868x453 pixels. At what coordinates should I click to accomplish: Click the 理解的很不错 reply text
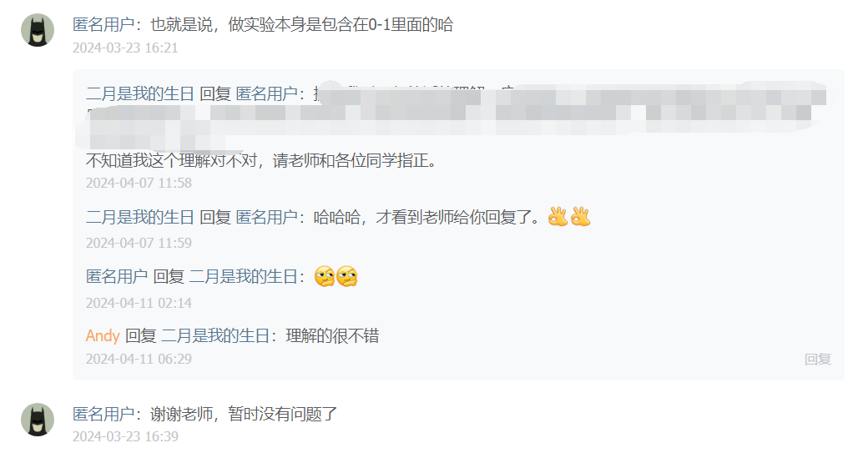tap(332, 335)
